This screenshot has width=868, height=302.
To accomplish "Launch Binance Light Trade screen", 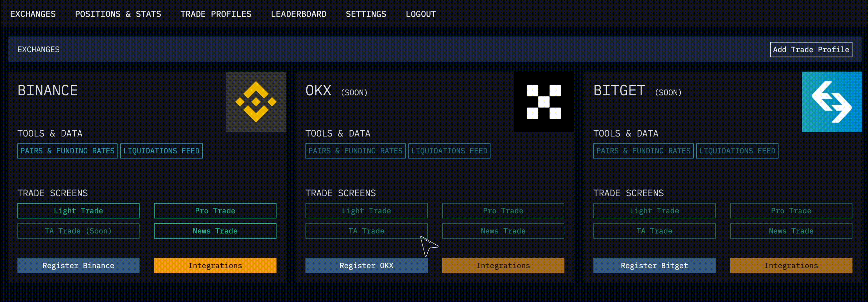I will tap(79, 210).
